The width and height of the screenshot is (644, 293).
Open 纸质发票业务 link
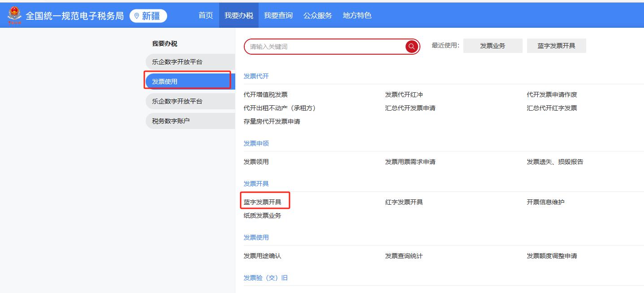pyautogui.click(x=262, y=215)
